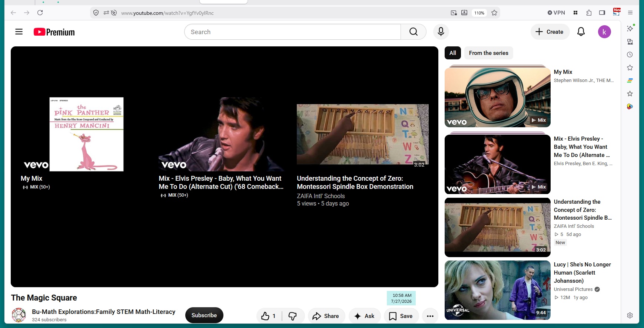Click endscreen title 'Understanding the Concept of Zero: Montessori Spindle Box Demonstration'

tap(355, 183)
